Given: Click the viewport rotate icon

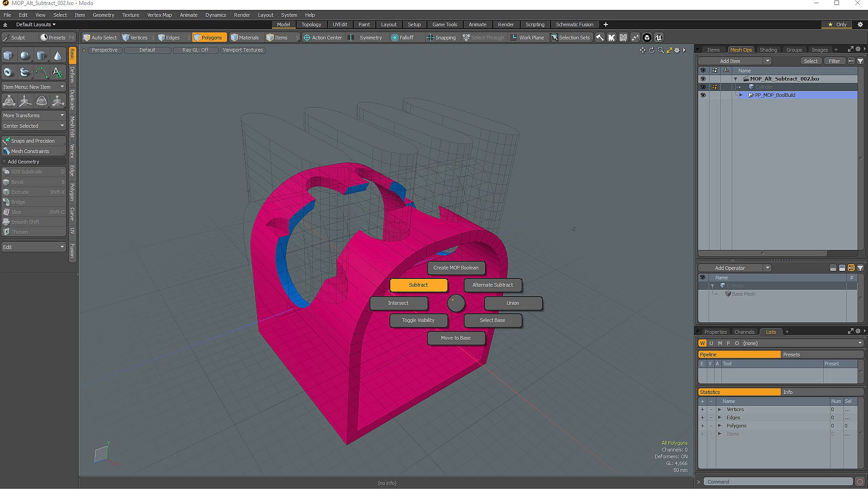Looking at the screenshot, I should click(x=652, y=50).
